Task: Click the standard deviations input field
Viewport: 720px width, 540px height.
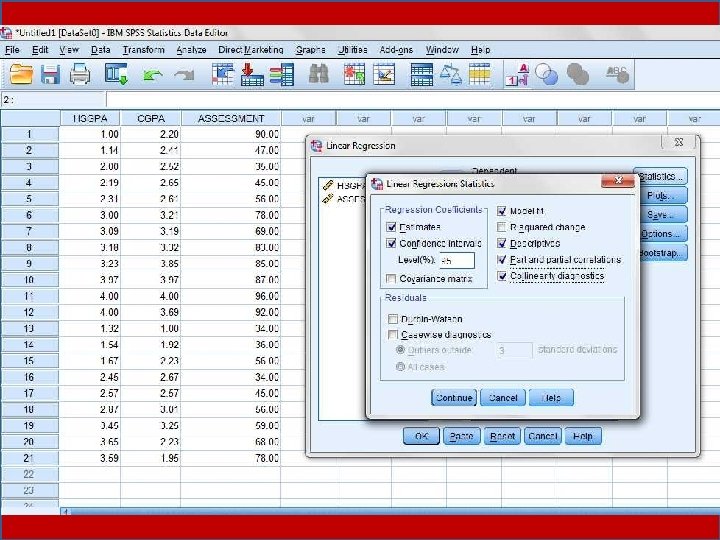Action: click(x=514, y=350)
